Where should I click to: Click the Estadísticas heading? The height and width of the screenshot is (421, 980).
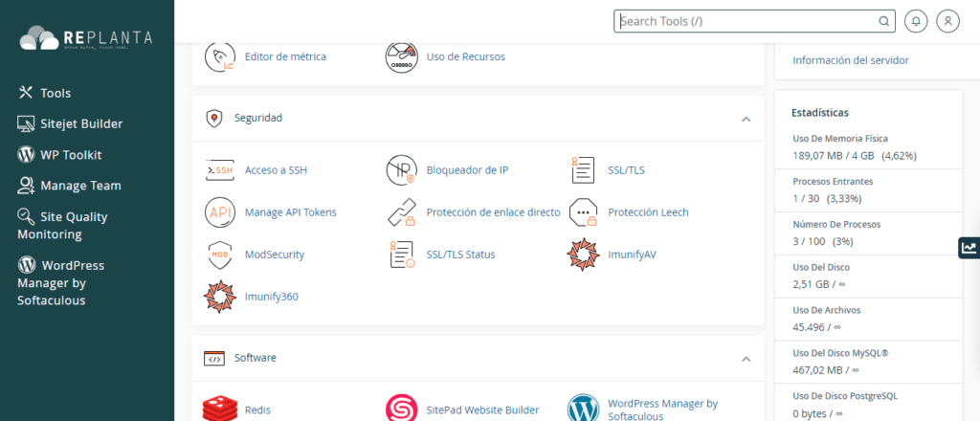[x=820, y=113]
